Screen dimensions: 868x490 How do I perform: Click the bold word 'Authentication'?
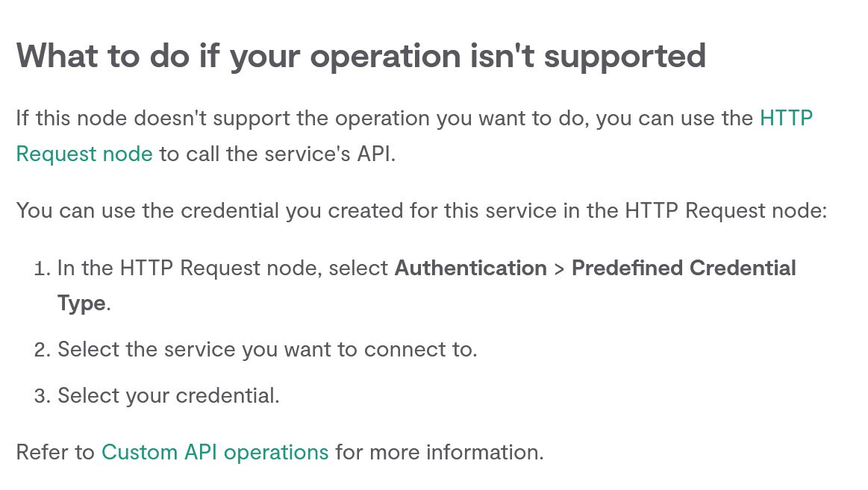pos(470,268)
